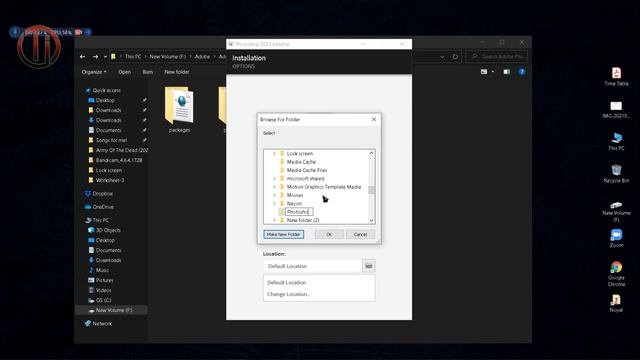Click the Explorer help icon

522,72
